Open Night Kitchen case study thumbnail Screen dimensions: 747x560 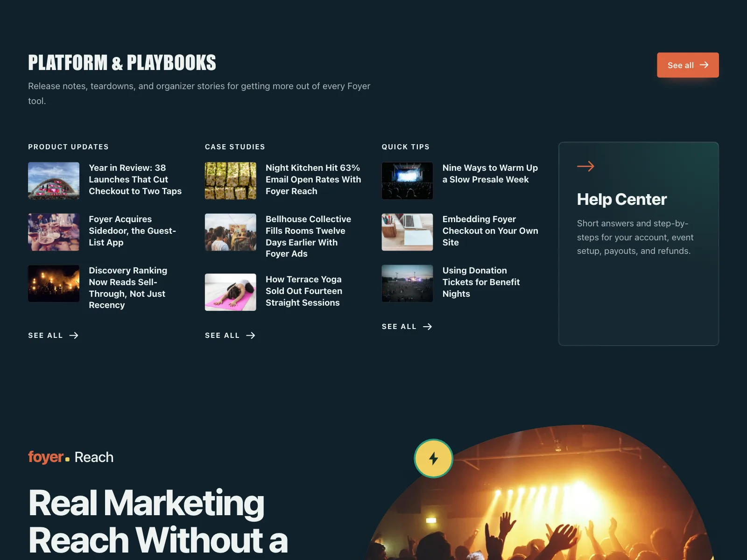(x=231, y=181)
